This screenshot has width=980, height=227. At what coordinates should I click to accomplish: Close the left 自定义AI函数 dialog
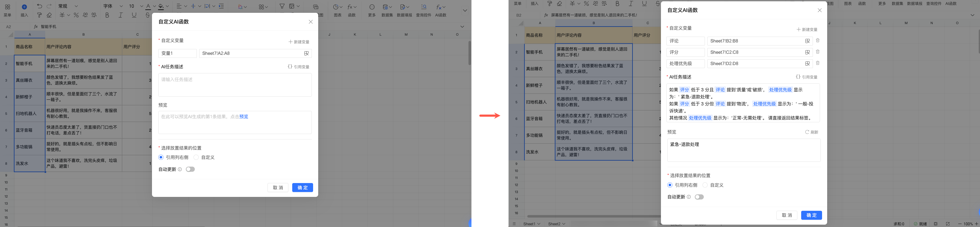click(x=311, y=22)
